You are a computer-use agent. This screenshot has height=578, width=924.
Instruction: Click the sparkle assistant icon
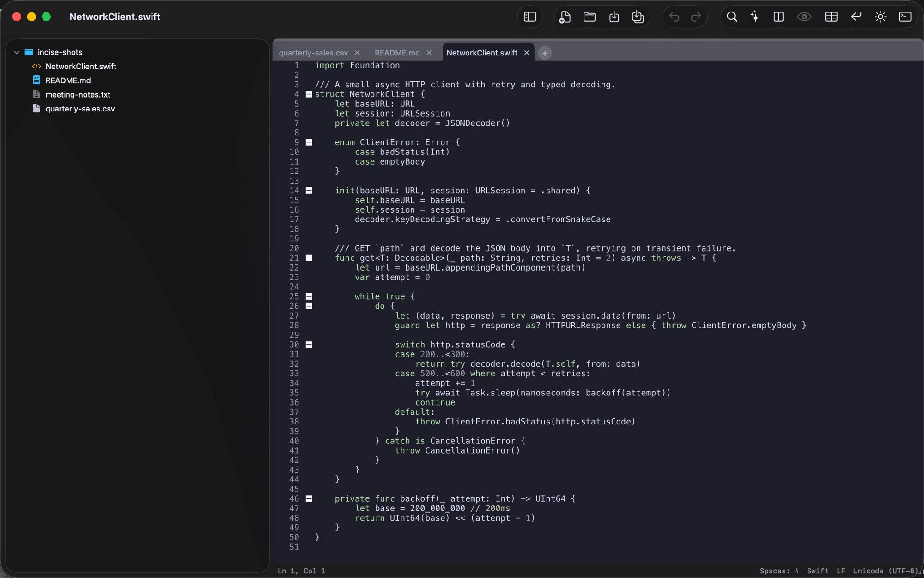click(755, 17)
